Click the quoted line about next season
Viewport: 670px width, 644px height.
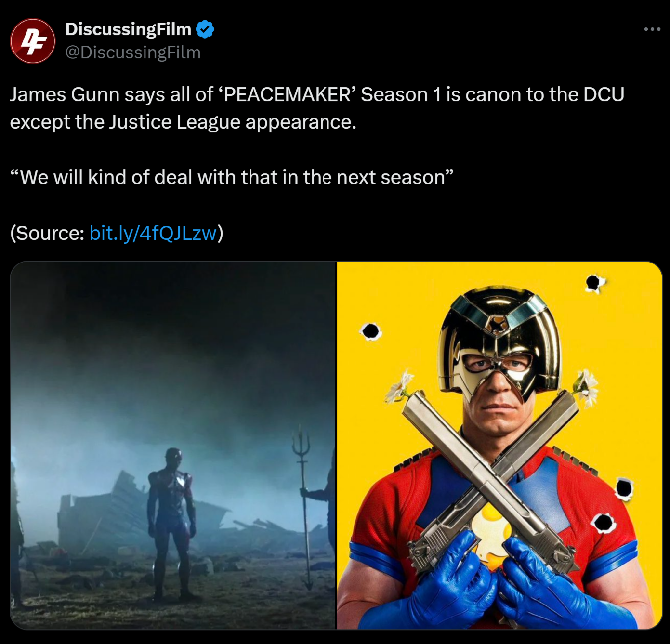point(232,177)
